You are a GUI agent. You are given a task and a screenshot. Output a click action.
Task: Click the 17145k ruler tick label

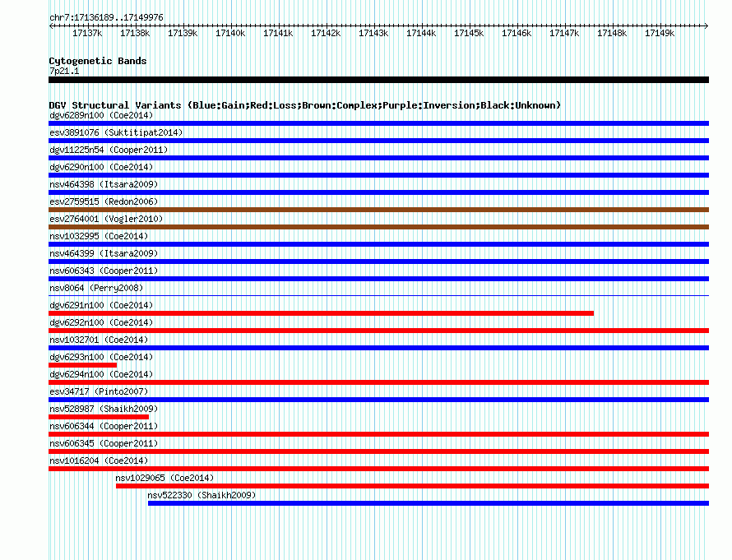(x=469, y=33)
